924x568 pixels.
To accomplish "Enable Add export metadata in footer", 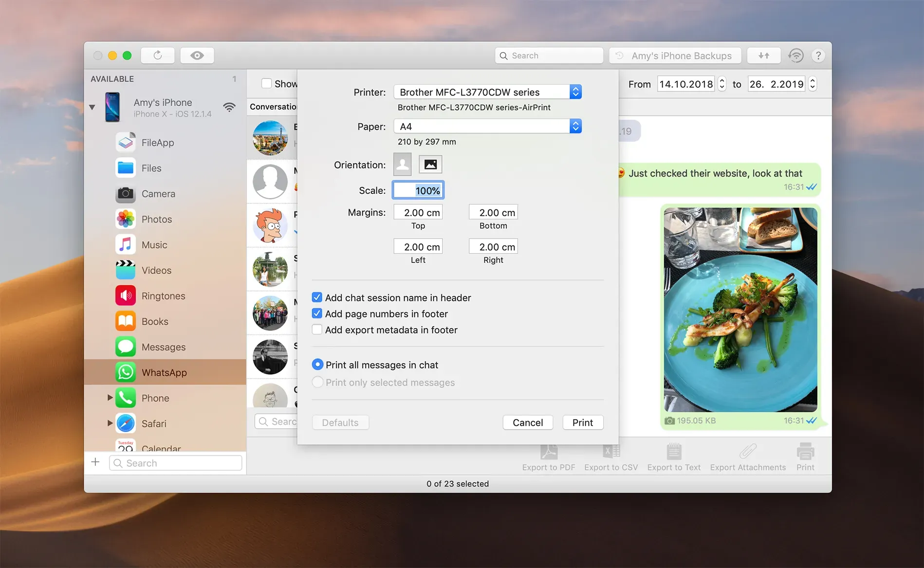I will click(317, 330).
